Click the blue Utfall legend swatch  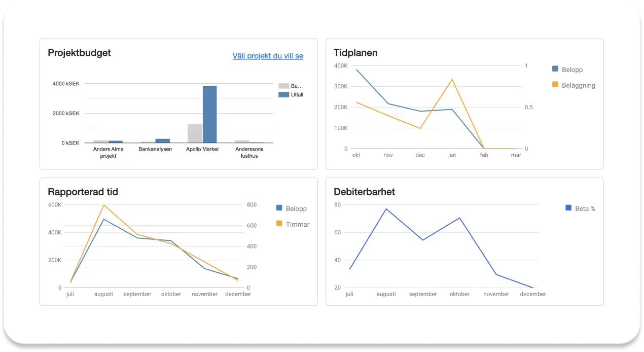(x=283, y=95)
